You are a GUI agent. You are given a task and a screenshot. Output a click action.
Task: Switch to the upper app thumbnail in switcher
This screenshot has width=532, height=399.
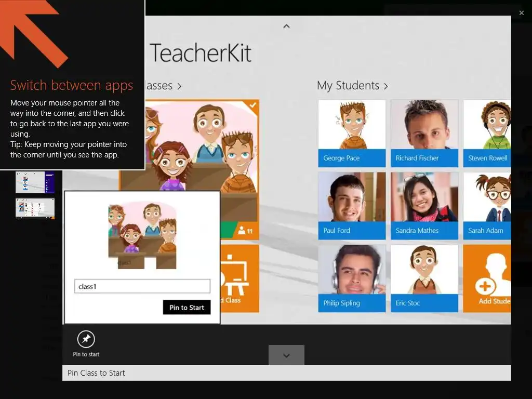click(x=35, y=182)
